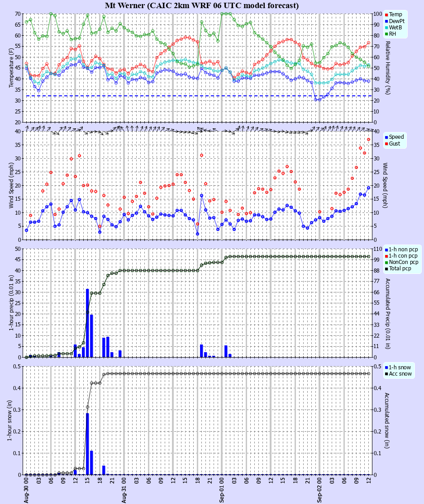Click the 'Sep-01 00' date label
This screenshot has height=504, width=424.
(x=222, y=490)
